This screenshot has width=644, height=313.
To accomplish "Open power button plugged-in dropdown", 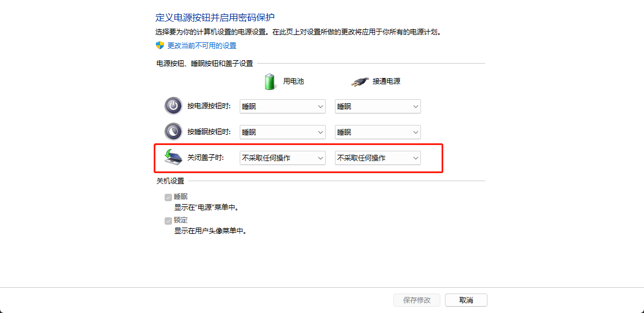I will (x=378, y=107).
